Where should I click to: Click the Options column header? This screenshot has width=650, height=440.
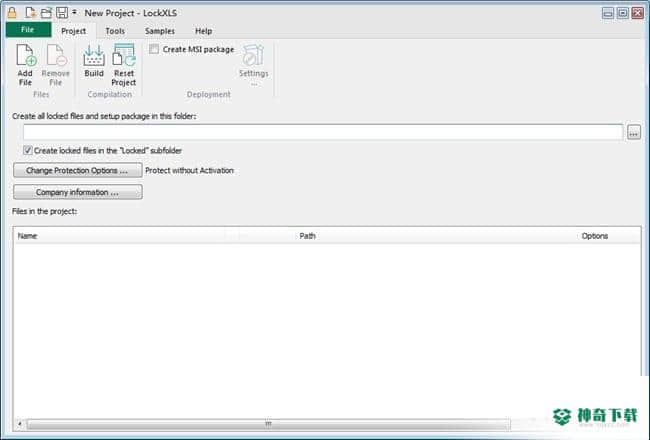594,236
